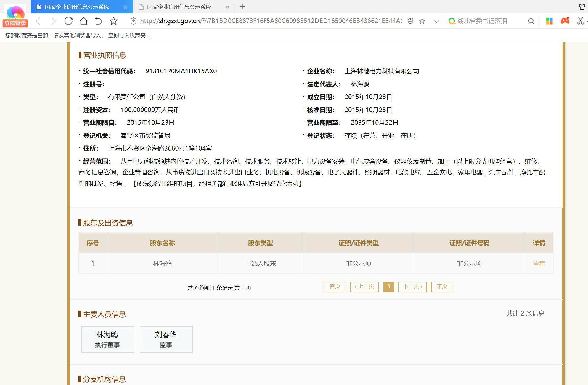588x385 pixels.
Task: Click the address bar bookmark star
Action: (x=422, y=21)
